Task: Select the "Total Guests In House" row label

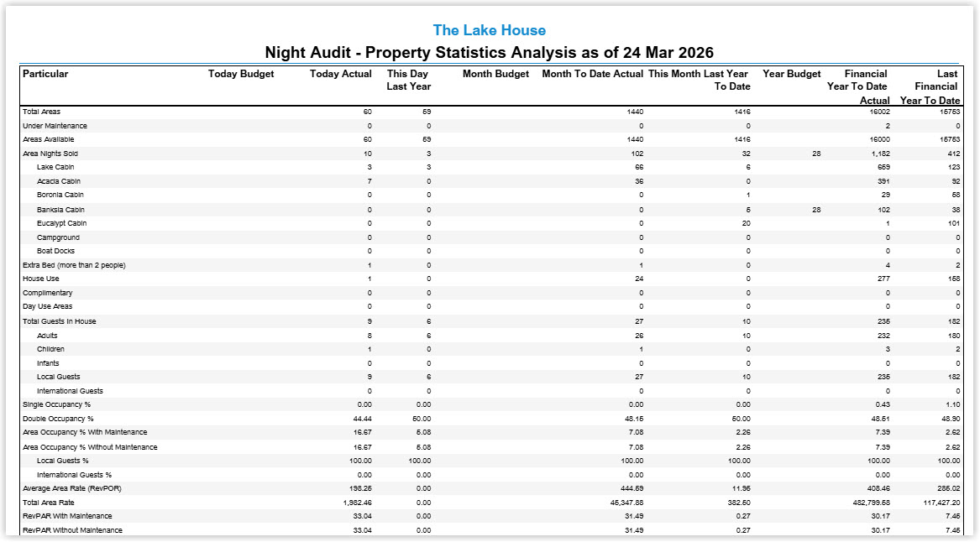Action: pyautogui.click(x=60, y=321)
